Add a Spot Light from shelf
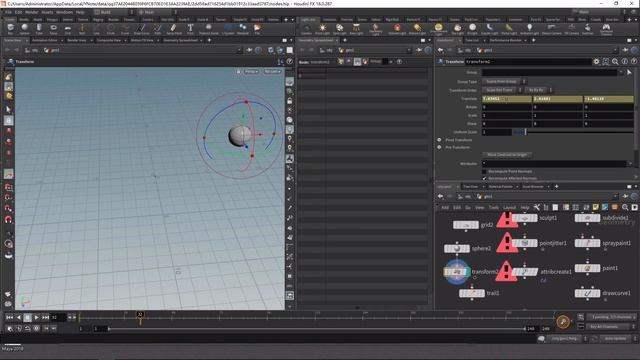 [339, 29]
